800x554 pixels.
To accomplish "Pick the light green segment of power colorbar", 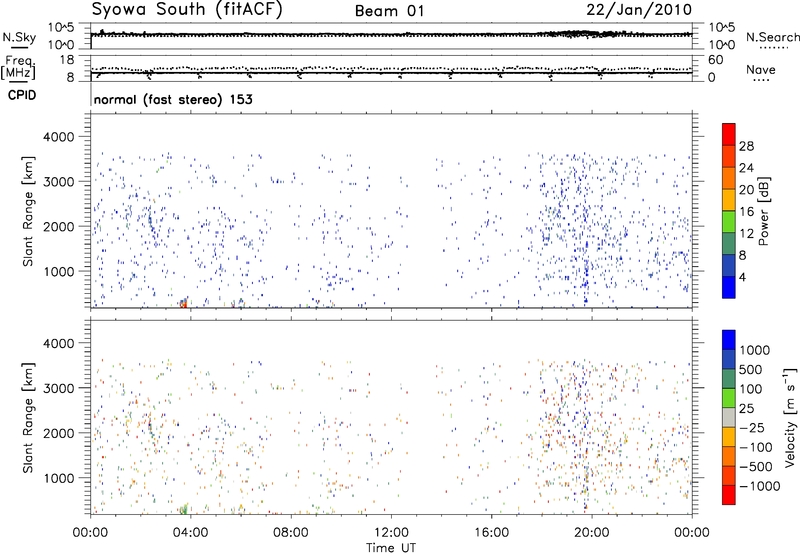I will click(729, 221).
